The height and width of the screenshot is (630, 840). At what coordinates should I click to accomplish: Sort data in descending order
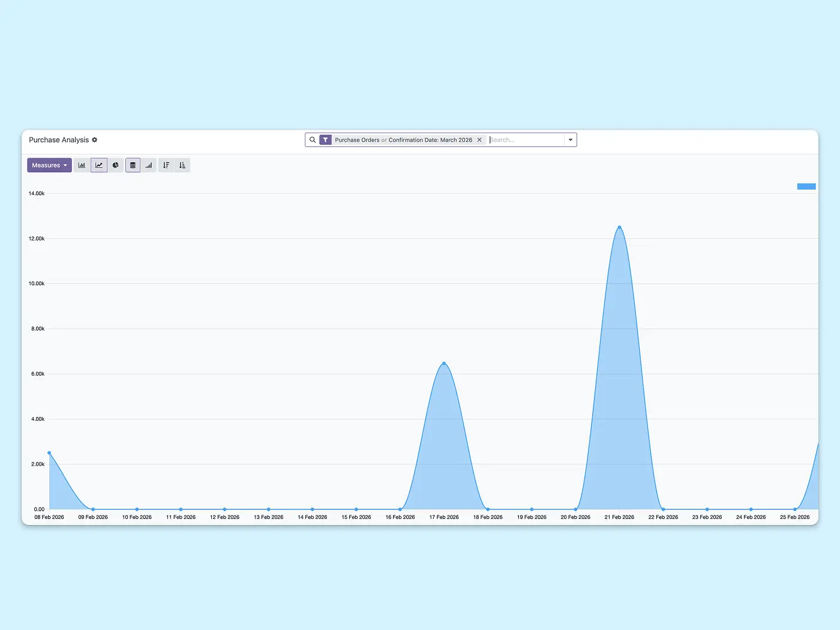pyautogui.click(x=166, y=165)
